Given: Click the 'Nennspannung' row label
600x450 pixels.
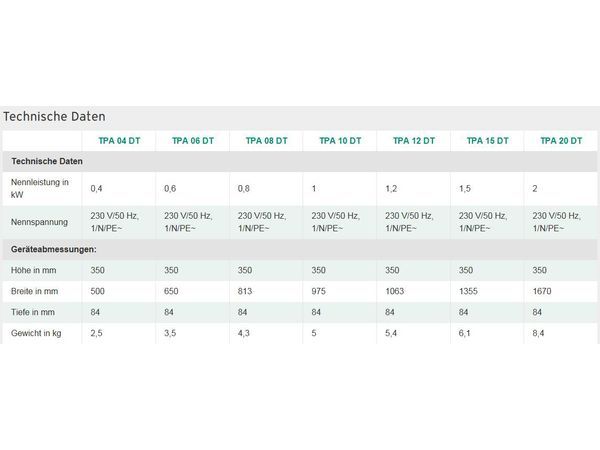Looking at the screenshot, I should (x=39, y=222).
